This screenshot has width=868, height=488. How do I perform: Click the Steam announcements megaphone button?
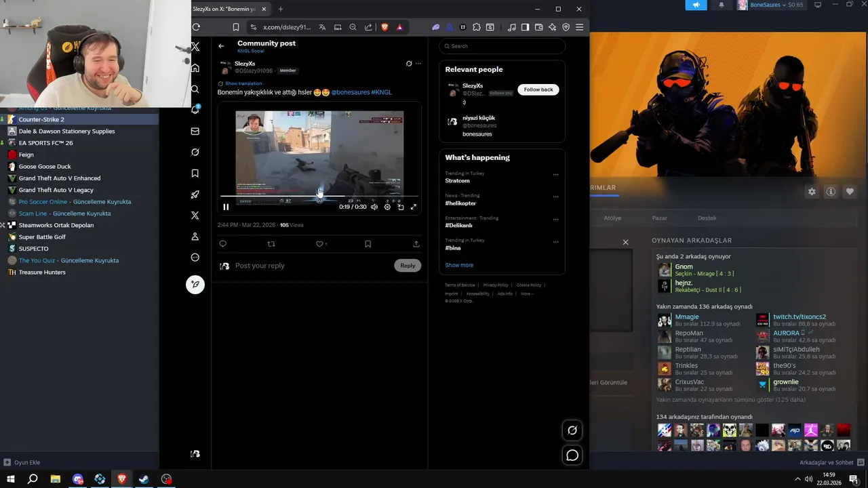[696, 5]
